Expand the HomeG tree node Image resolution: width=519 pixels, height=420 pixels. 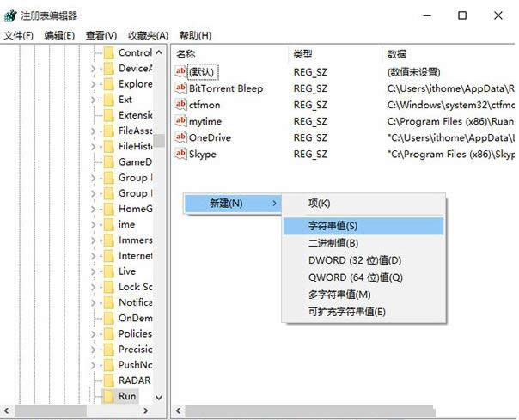[x=93, y=210]
